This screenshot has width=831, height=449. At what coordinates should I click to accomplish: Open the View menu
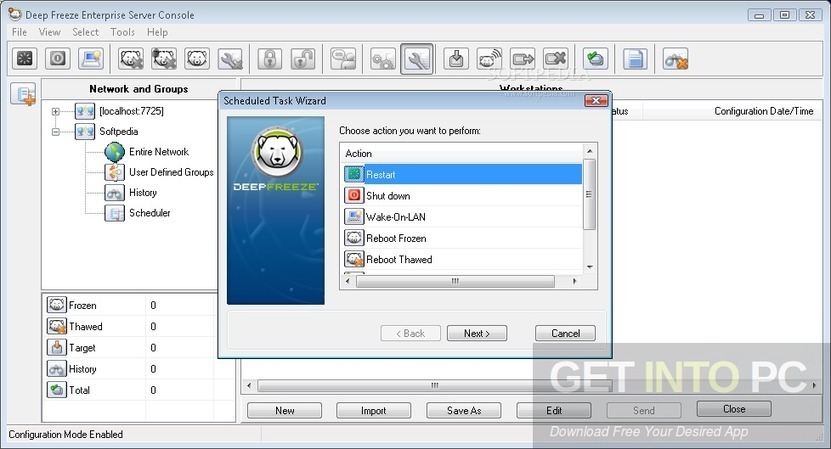pos(49,32)
